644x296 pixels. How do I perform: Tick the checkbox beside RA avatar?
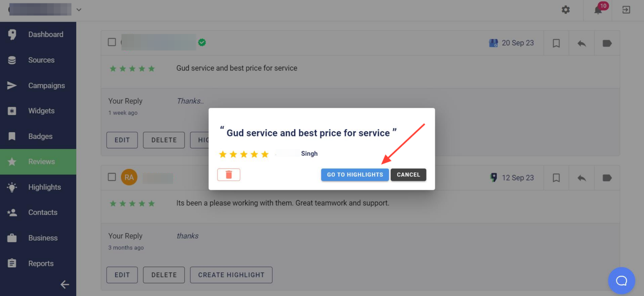pyautogui.click(x=112, y=177)
